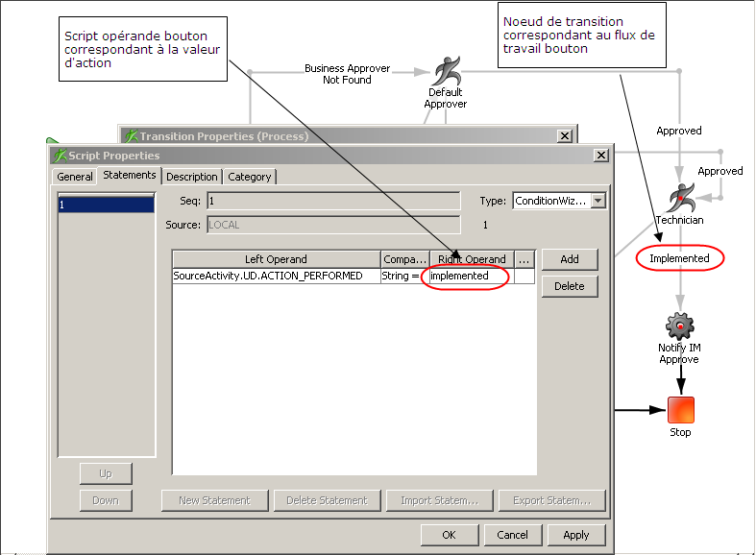Image resolution: width=756 pixels, height=555 pixels.
Task: Click the Export Statement button
Action: pos(552,501)
